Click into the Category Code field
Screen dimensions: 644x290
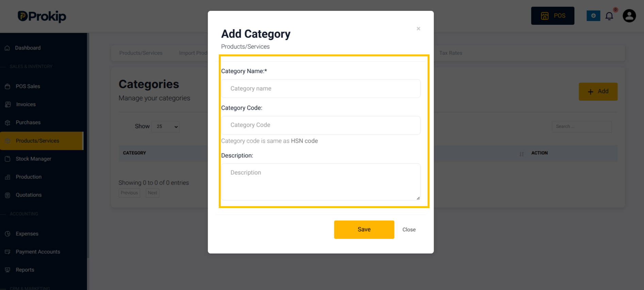click(x=321, y=125)
